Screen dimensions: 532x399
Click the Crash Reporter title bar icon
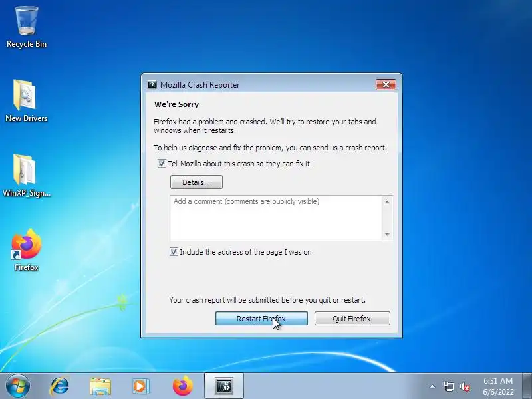[x=152, y=84]
